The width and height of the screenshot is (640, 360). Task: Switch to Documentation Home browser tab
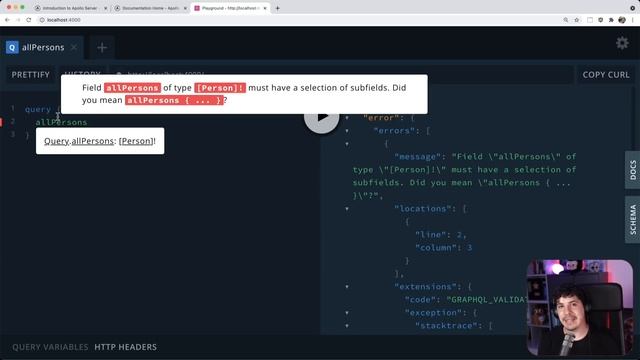coord(151,8)
